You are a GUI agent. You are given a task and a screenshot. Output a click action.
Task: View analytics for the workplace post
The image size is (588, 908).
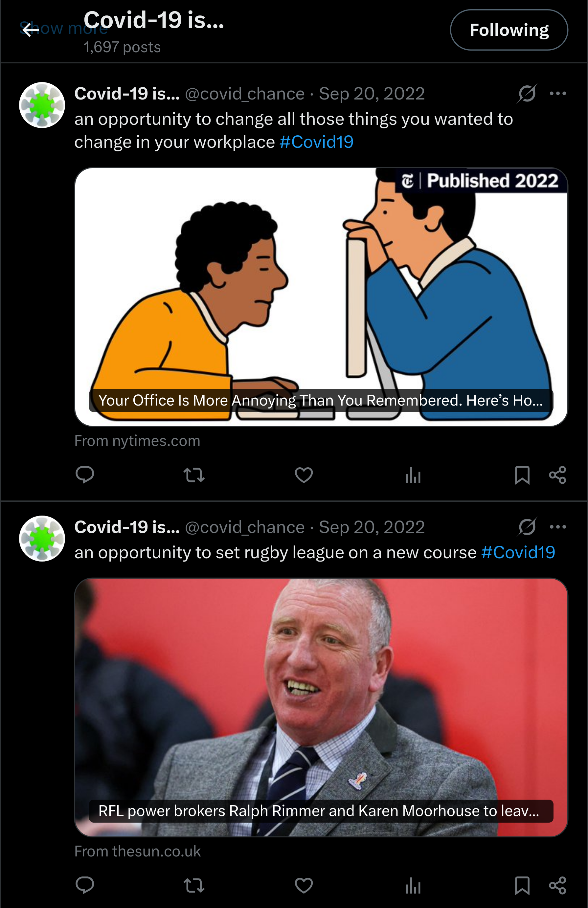[x=413, y=475]
